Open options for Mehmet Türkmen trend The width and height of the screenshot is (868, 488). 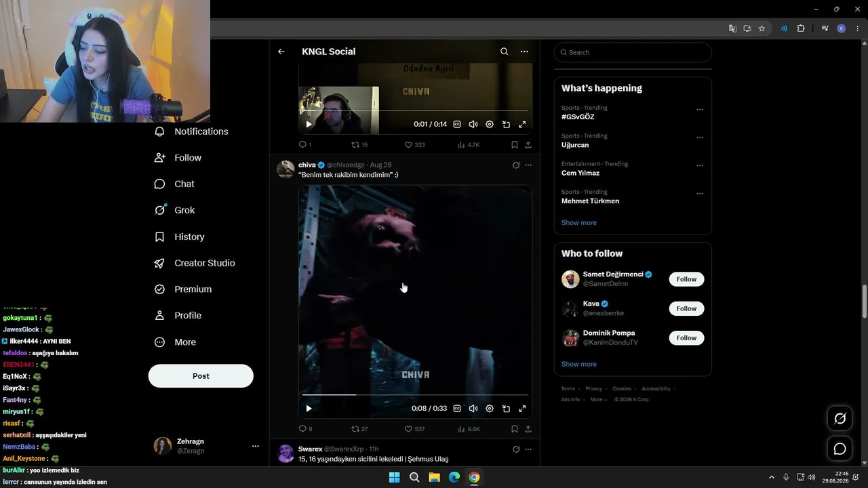coord(700,194)
